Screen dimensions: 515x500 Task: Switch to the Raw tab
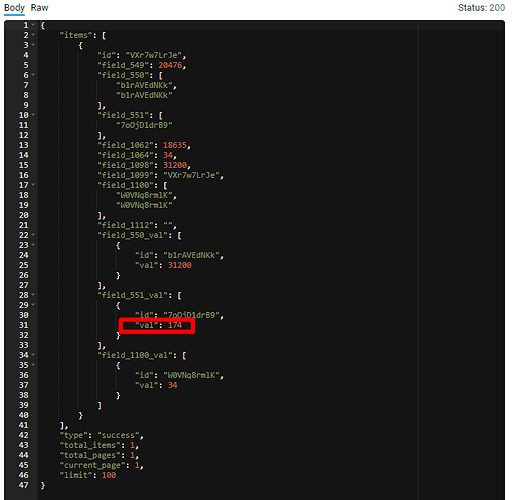[39, 8]
